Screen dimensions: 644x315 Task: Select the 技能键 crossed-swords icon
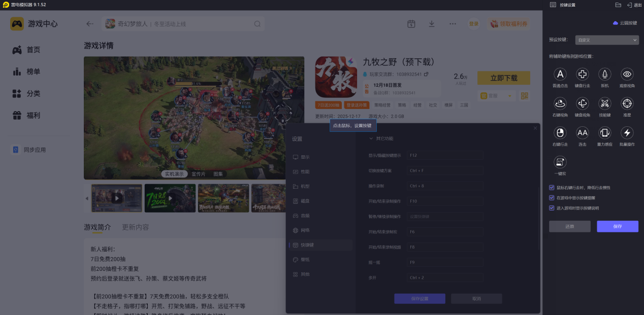(604, 103)
